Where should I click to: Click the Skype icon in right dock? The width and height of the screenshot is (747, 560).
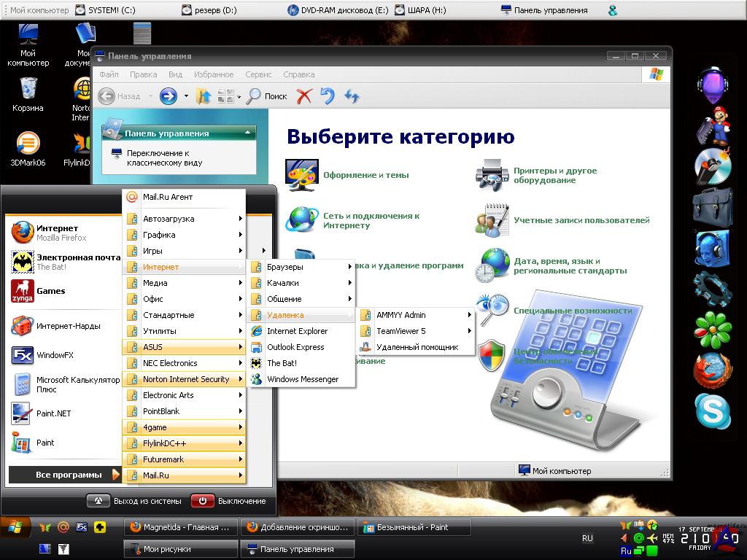[x=713, y=411]
